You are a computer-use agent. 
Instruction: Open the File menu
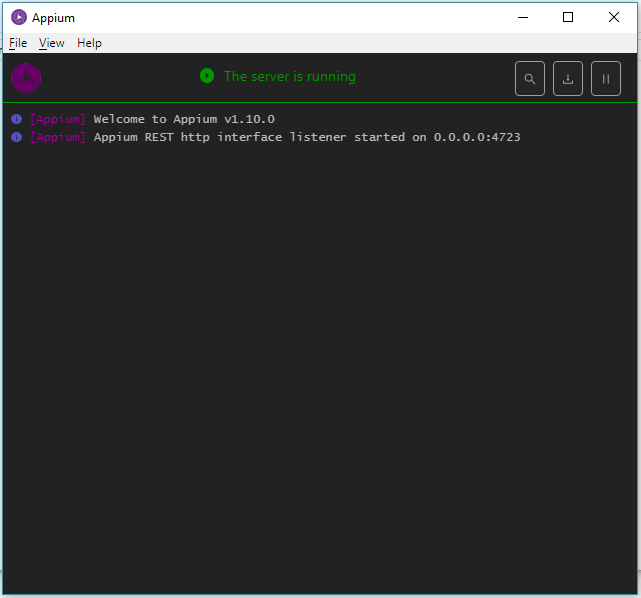click(x=18, y=43)
